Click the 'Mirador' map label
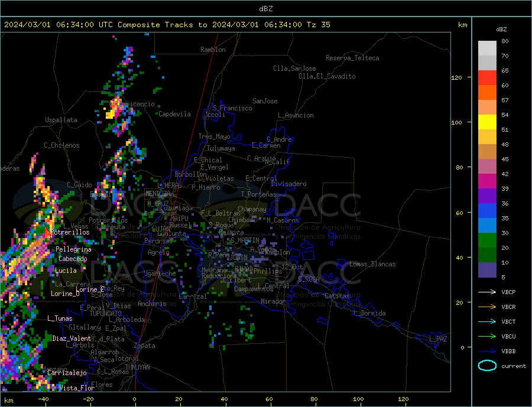 point(273,301)
